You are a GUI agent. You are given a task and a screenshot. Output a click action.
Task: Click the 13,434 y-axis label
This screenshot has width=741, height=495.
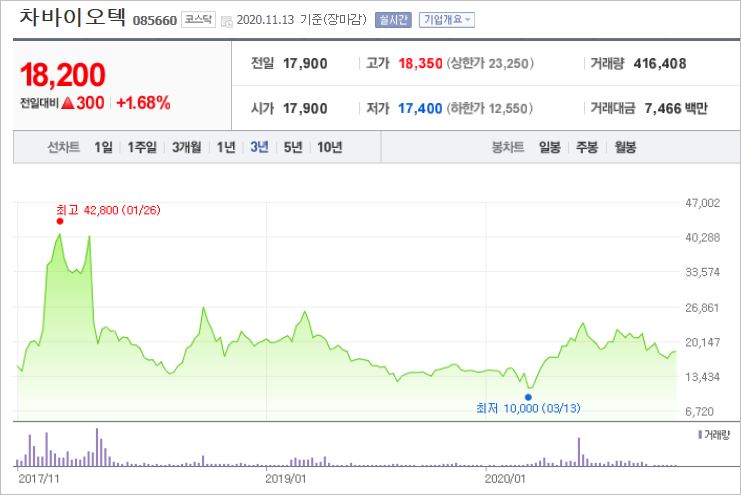(702, 377)
